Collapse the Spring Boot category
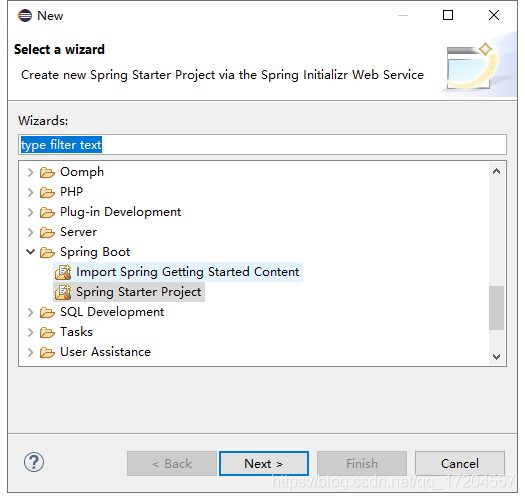The width and height of the screenshot is (525, 500). point(30,252)
